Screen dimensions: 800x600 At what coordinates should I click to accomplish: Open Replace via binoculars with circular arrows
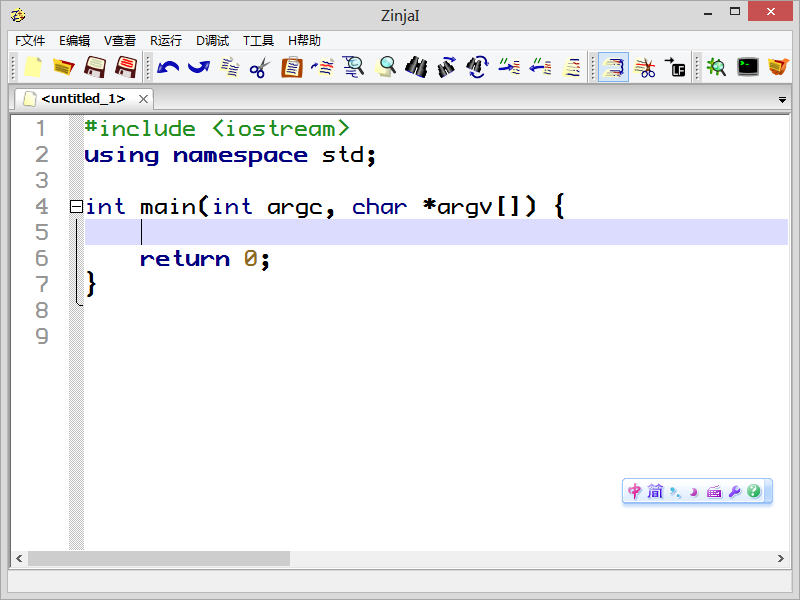(478, 67)
